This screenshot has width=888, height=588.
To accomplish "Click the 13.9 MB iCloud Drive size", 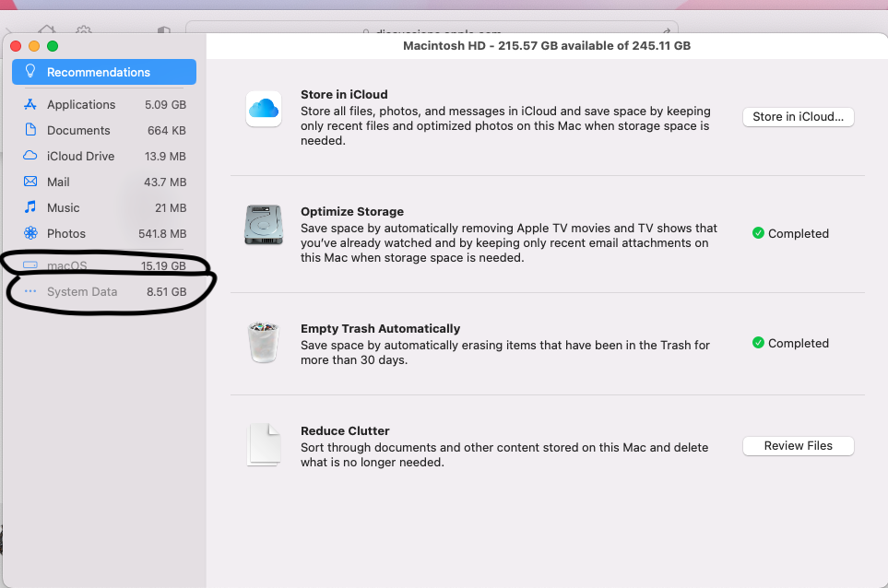I will pos(165,156).
